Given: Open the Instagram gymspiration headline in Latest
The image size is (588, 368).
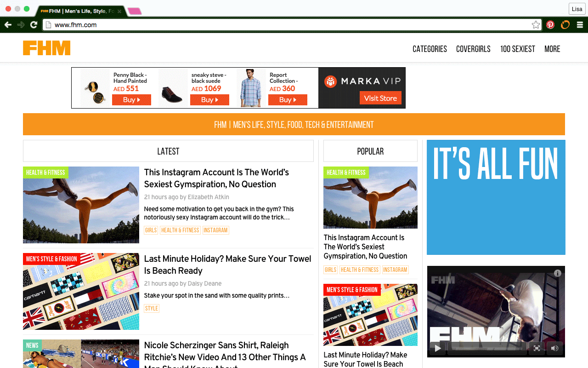Looking at the screenshot, I should pos(216,178).
